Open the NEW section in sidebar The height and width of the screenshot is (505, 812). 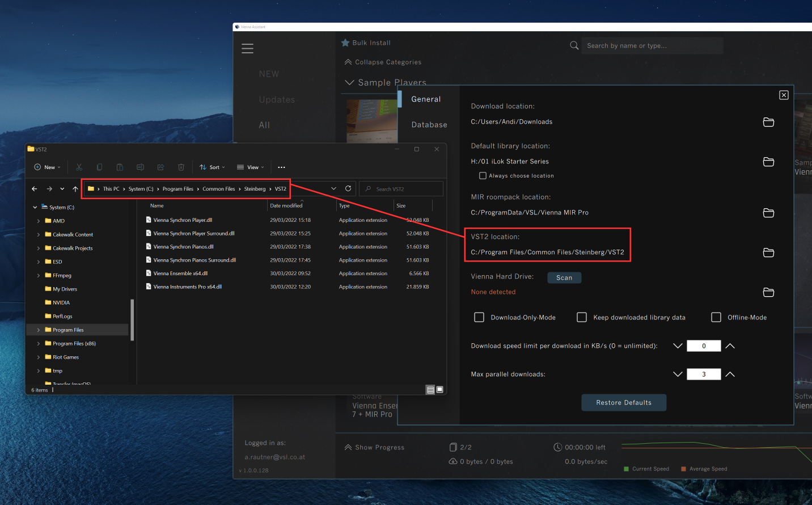[x=269, y=74]
